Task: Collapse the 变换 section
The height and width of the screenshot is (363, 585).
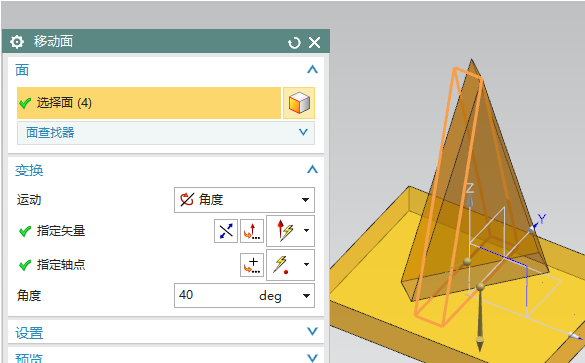Action: 312,170
